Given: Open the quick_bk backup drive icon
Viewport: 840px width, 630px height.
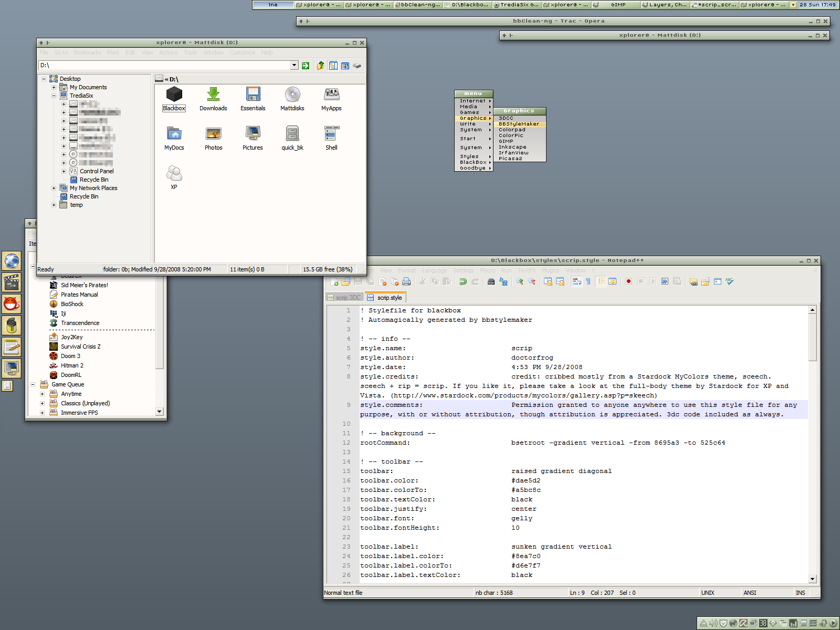Looking at the screenshot, I should 292,138.
